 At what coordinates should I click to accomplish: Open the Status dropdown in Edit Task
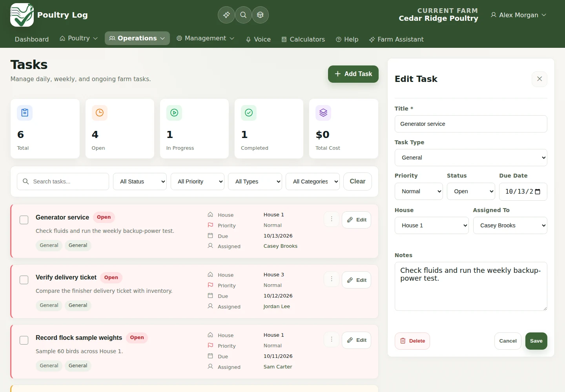(471, 191)
